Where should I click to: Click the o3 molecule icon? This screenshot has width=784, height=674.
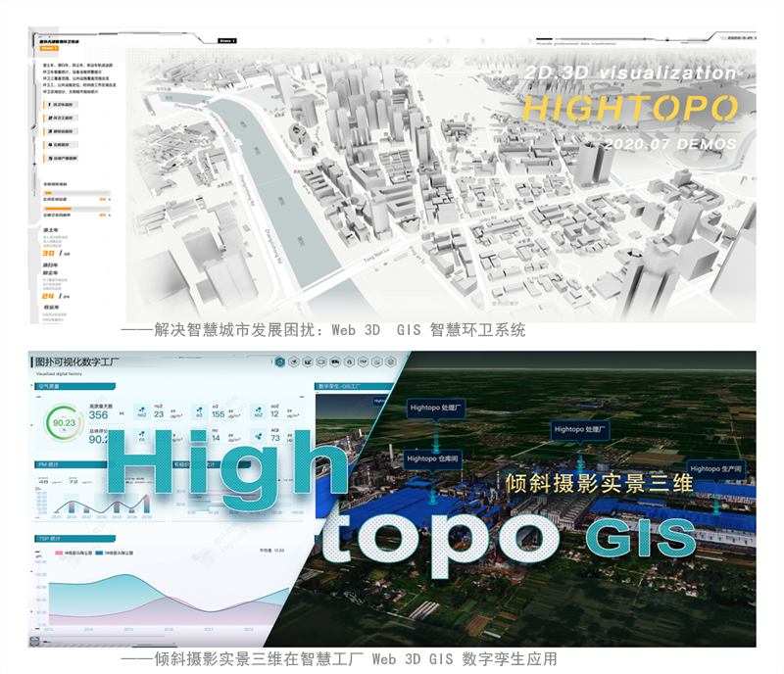[x=200, y=412]
